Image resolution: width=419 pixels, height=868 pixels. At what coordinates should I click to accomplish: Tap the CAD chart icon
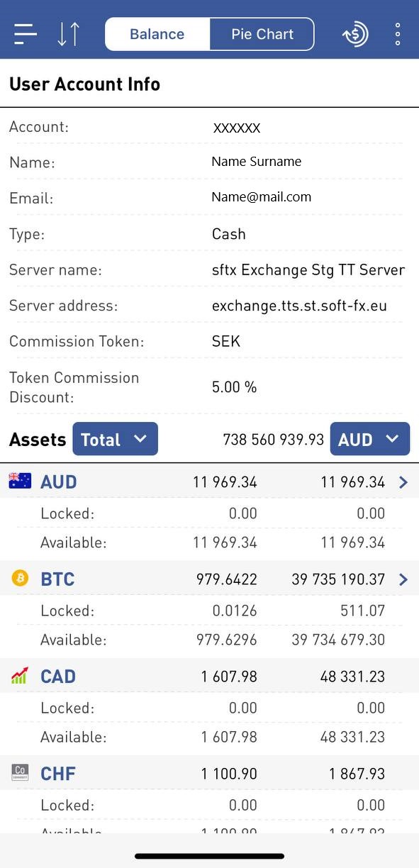(x=20, y=676)
